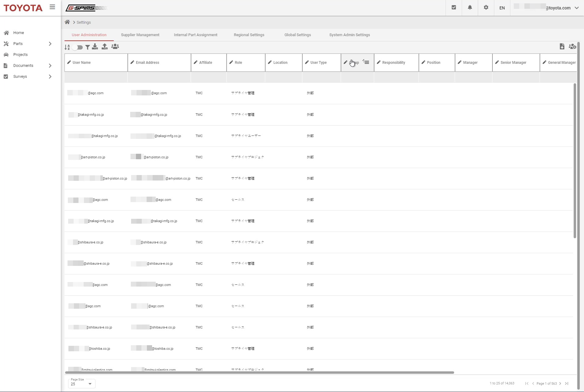Switch to Supplier Management tab
584x392 pixels.
pyautogui.click(x=140, y=35)
